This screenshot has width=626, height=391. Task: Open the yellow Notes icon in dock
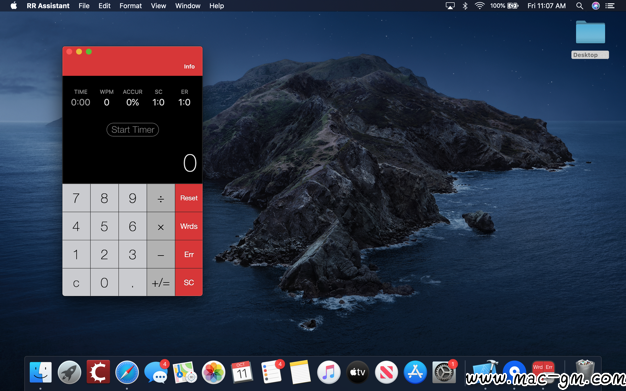pyautogui.click(x=300, y=372)
